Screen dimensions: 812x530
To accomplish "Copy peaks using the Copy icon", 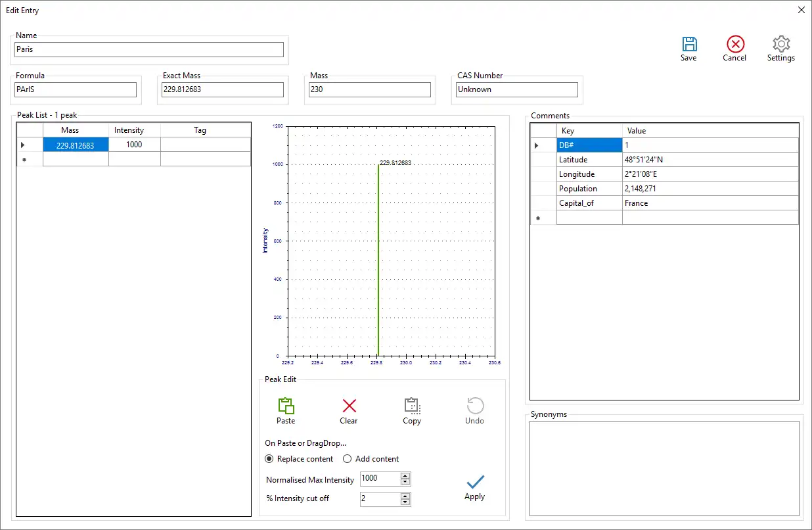I will [412, 406].
